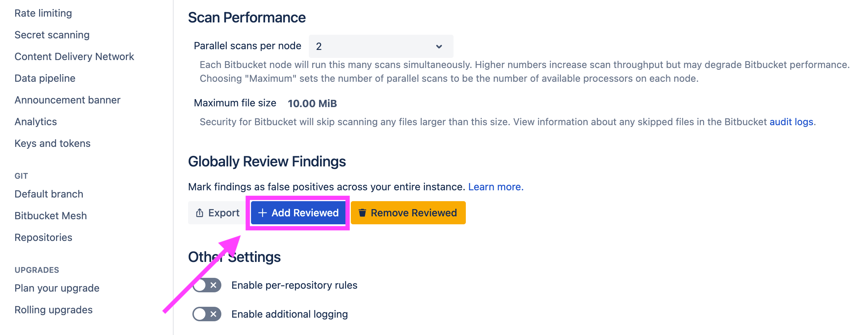
Task: Open Plan your upgrade page
Action: pos(56,288)
